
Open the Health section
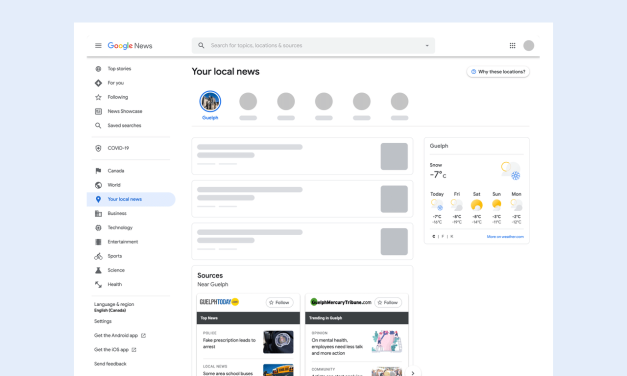(x=114, y=284)
